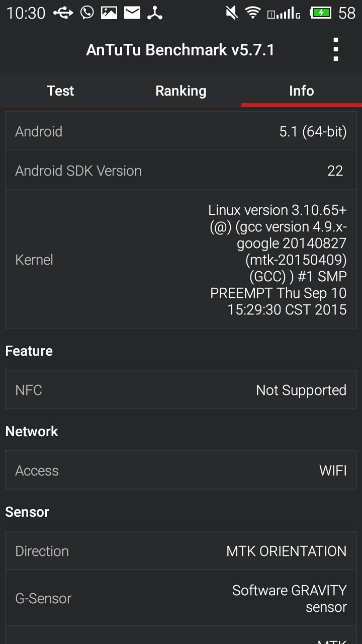The height and width of the screenshot is (644, 362).
Task: Tap the charging battery icon
Action: coord(320,13)
